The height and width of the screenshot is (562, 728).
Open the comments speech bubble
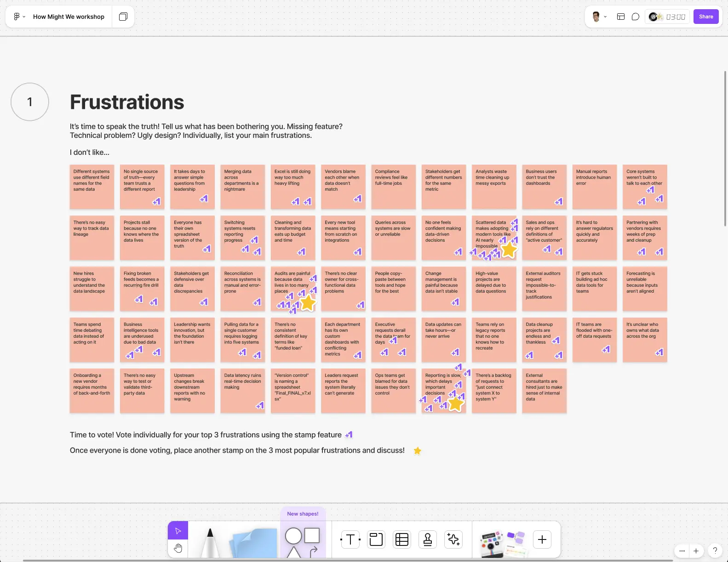(635, 17)
